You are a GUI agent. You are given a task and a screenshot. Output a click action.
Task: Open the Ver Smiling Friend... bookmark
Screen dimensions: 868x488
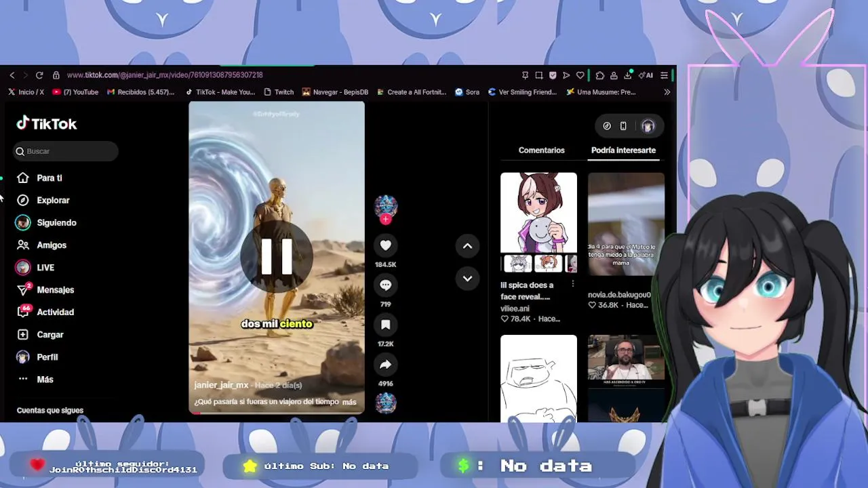(x=522, y=92)
